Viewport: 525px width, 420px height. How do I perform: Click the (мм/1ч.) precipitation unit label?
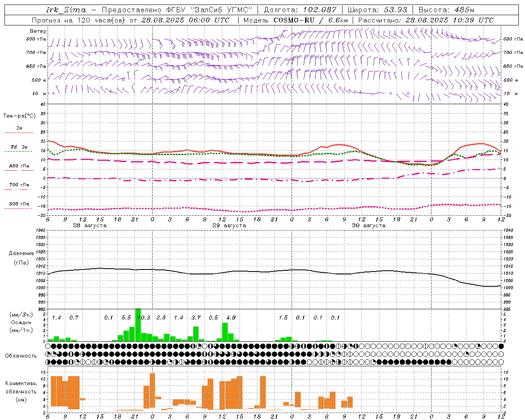coord(21,330)
